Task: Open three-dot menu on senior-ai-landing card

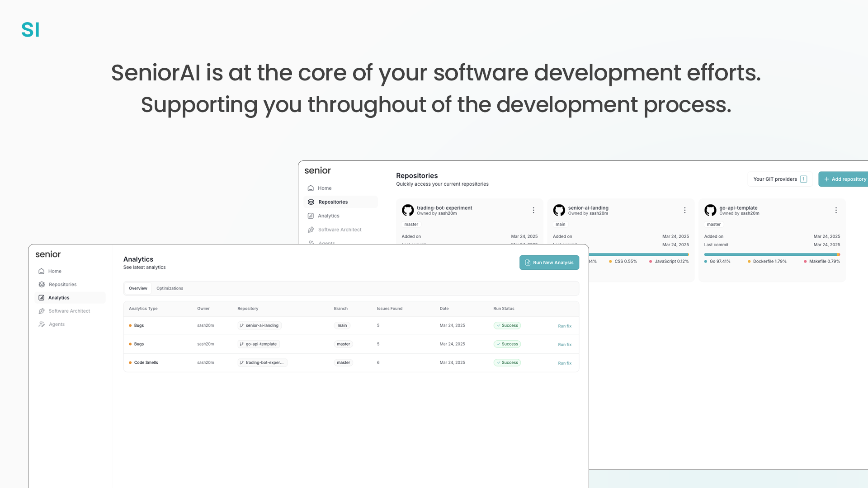Action: 684,210
